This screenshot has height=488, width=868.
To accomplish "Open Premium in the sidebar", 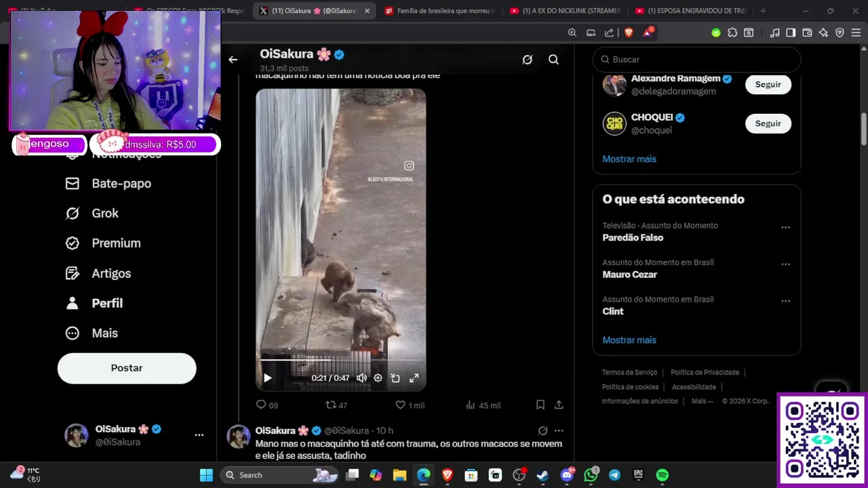I will pos(103,243).
